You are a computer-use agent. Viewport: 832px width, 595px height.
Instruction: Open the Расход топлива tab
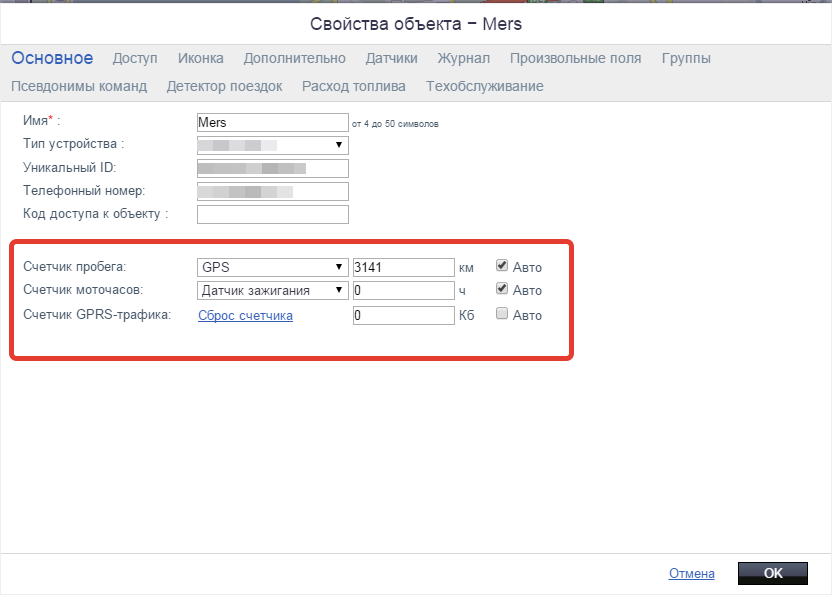point(354,86)
